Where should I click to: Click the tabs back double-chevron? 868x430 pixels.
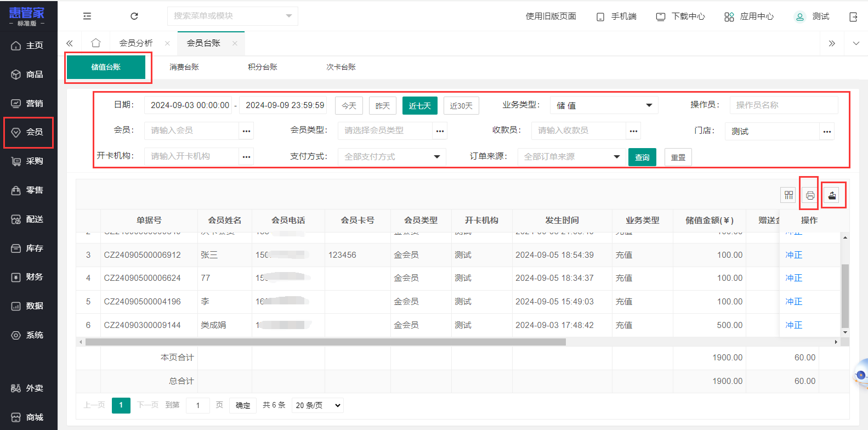click(70, 43)
